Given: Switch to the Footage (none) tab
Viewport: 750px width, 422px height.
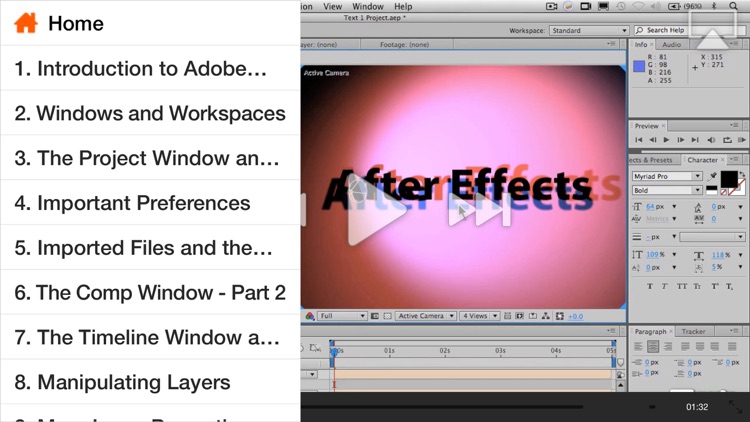Looking at the screenshot, I should coord(405,44).
